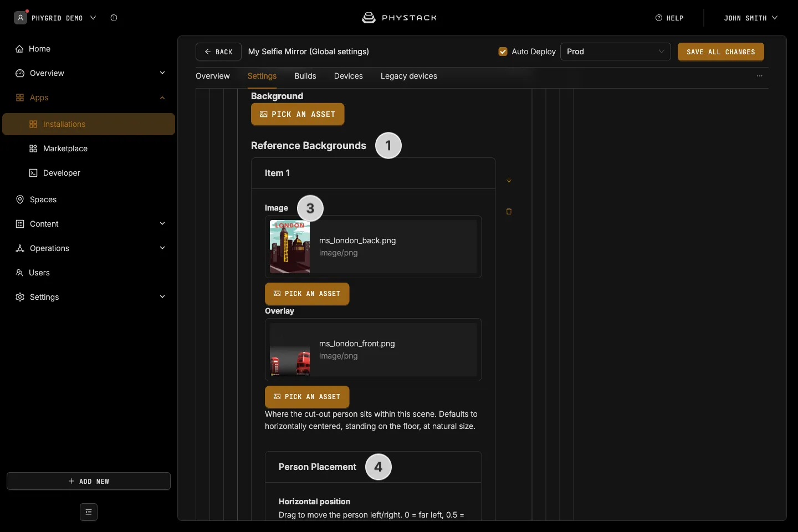Viewport: 798px width, 532px height.
Task: Click the Settings tab
Action: [262, 76]
